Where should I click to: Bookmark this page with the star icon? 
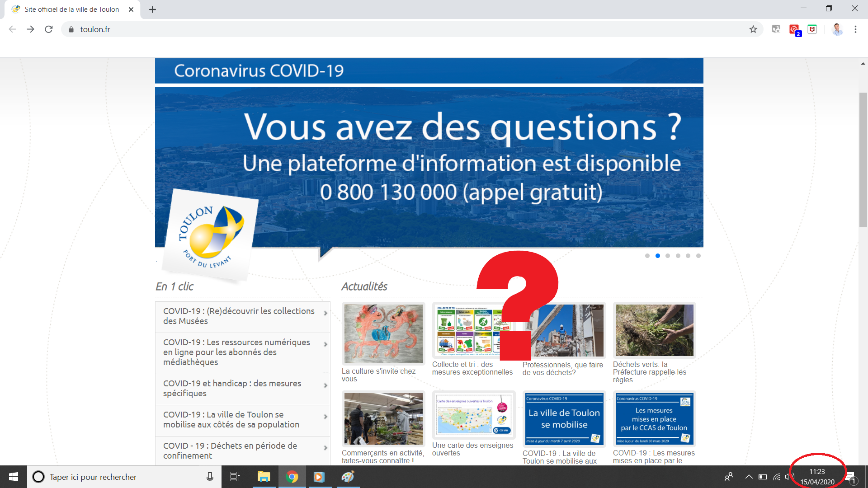(x=753, y=29)
